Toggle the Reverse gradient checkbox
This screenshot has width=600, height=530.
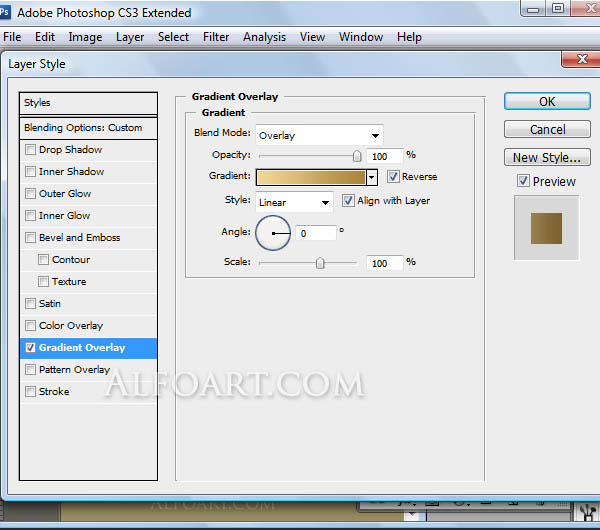(393, 177)
